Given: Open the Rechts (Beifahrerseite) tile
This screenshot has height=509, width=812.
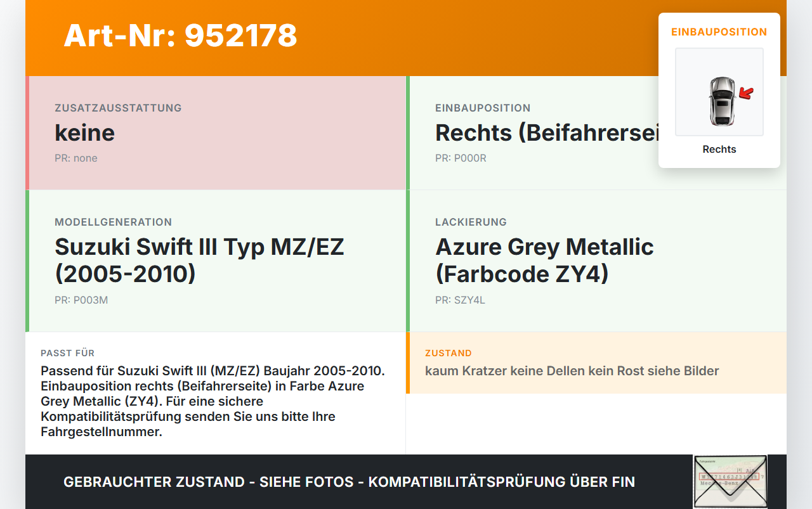Looking at the screenshot, I should [596, 133].
